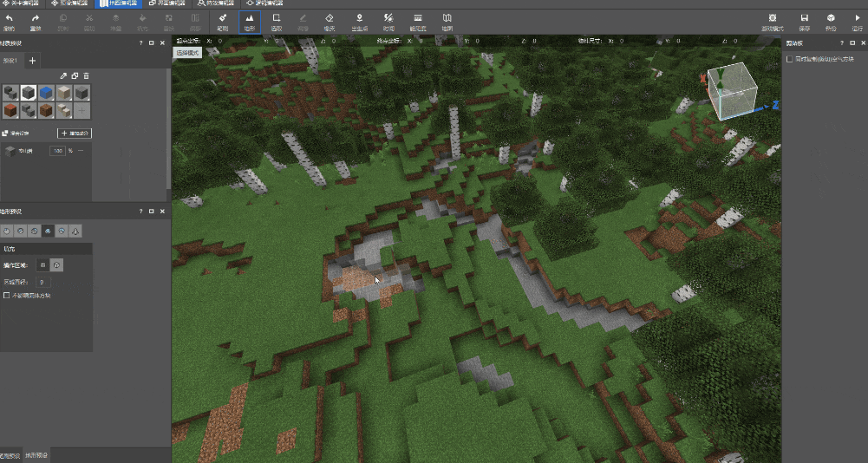Click the selection mode button in the viewport
Viewport: 868px width, 463px height.
[188, 53]
